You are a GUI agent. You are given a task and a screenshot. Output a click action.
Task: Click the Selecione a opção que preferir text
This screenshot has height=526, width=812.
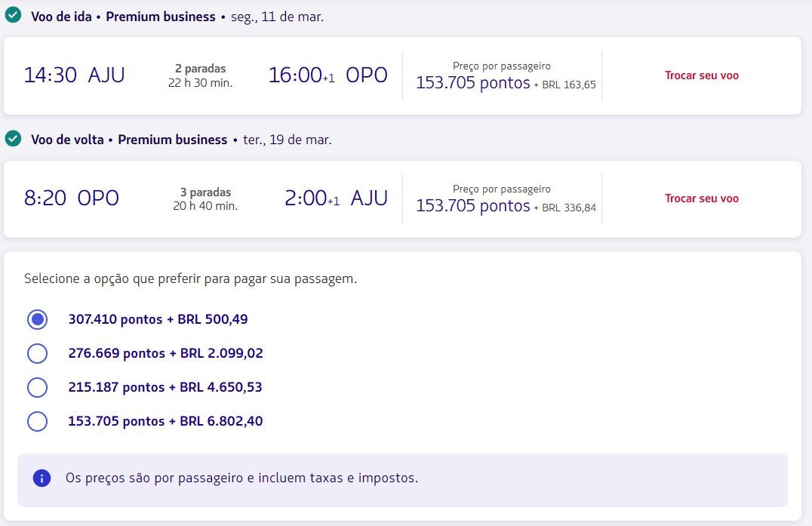191,279
